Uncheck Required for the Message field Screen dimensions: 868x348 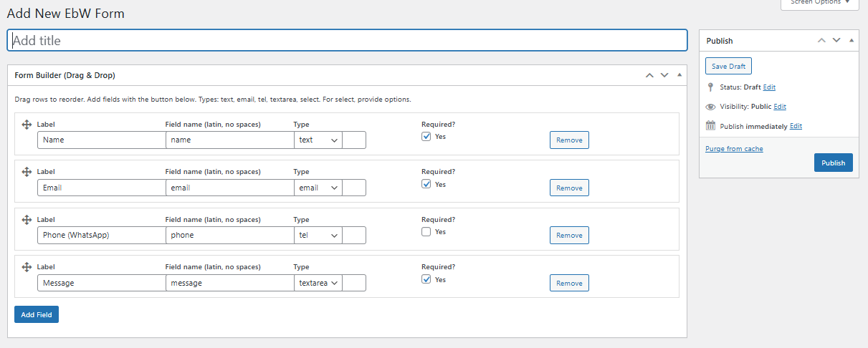click(426, 279)
